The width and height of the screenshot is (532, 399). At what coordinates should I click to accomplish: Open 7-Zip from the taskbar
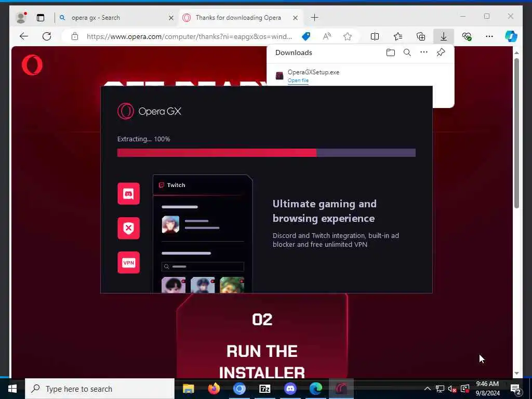pyautogui.click(x=264, y=389)
